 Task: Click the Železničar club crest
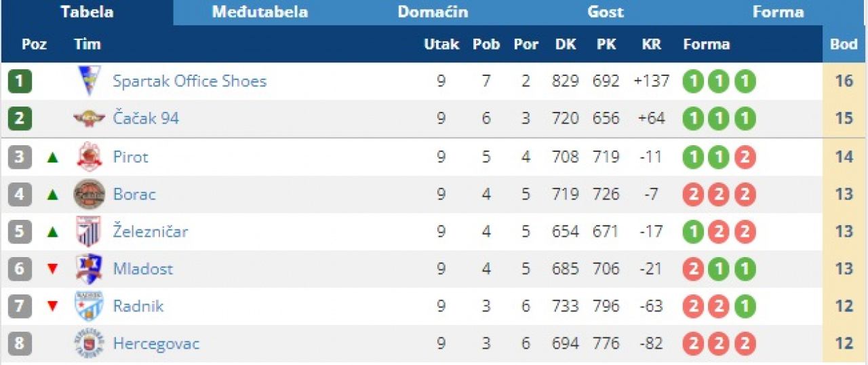pyautogui.click(x=89, y=231)
